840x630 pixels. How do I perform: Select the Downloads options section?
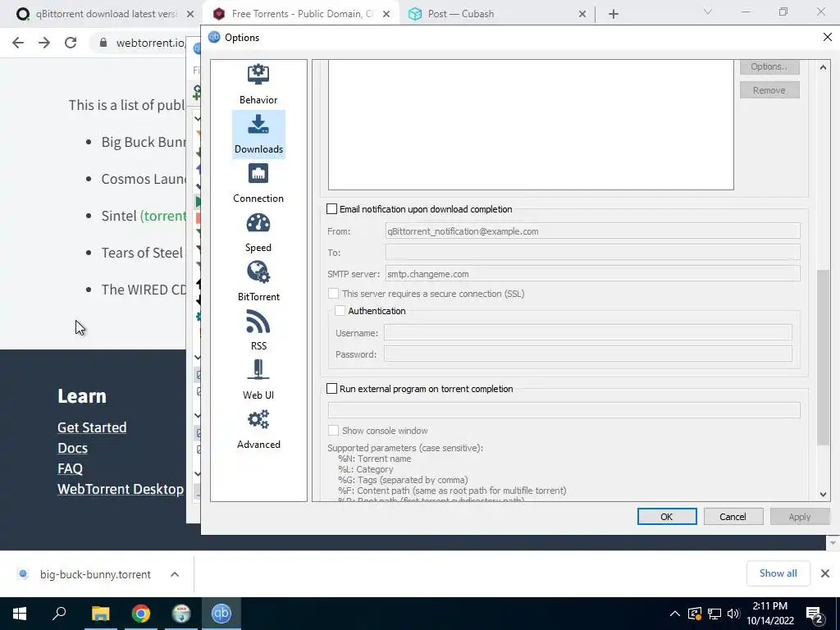[258, 135]
